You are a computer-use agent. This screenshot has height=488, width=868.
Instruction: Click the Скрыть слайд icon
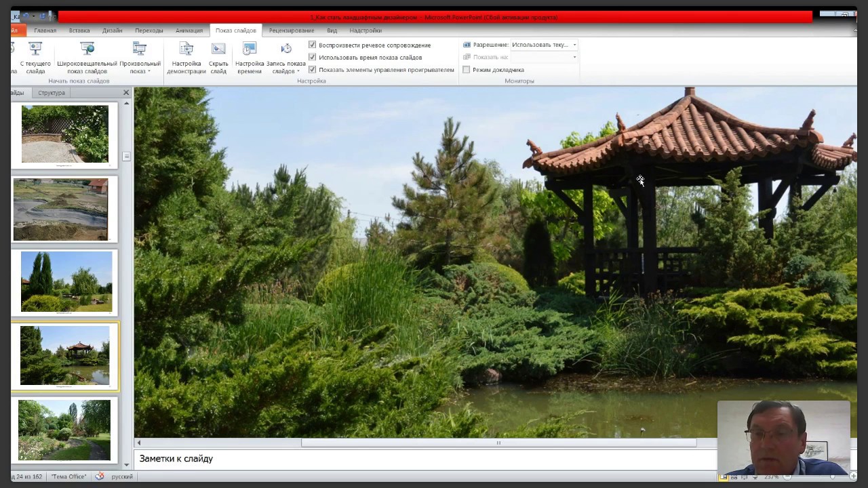tap(218, 49)
